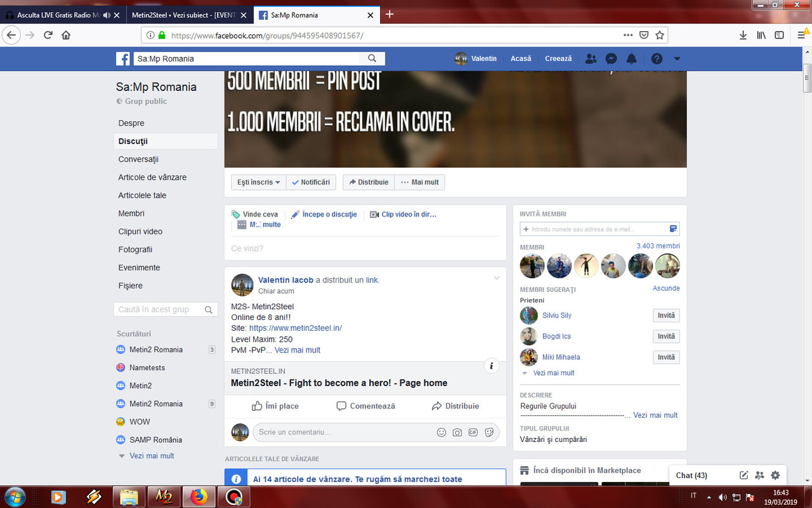This screenshot has width=812, height=508.
Task: Open Windows Start button
Action: (15, 497)
